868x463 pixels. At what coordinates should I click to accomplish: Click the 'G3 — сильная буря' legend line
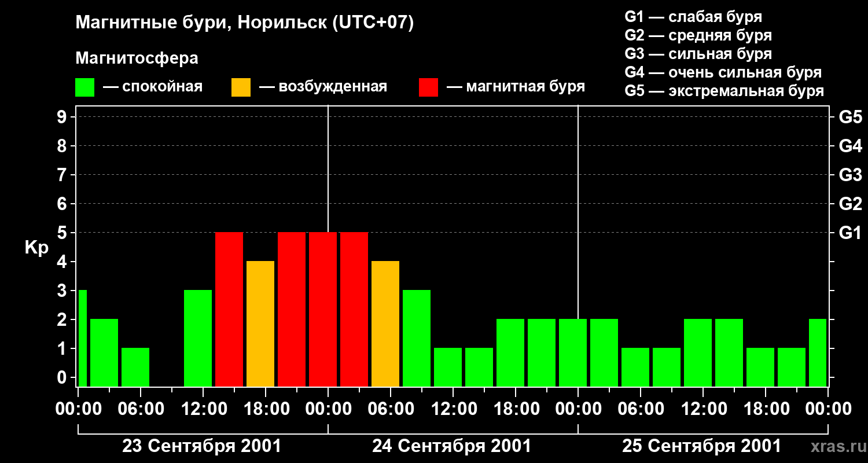coord(698,54)
